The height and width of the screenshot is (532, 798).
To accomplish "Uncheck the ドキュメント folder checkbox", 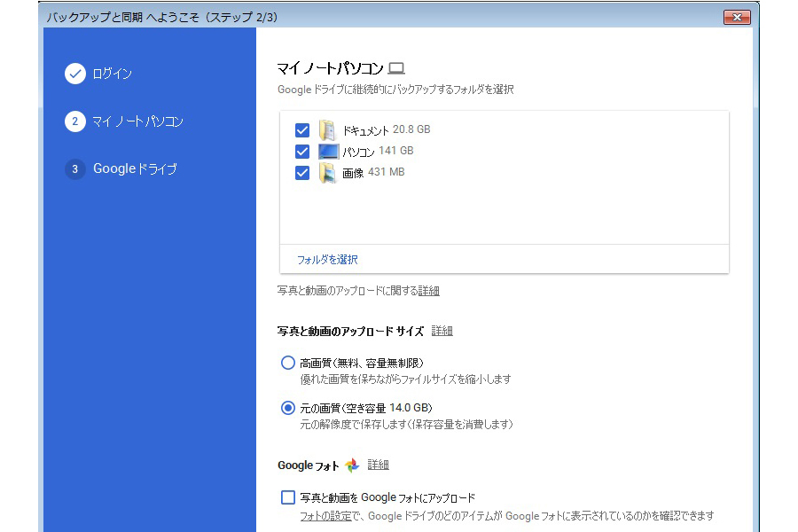I will click(x=302, y=130).
